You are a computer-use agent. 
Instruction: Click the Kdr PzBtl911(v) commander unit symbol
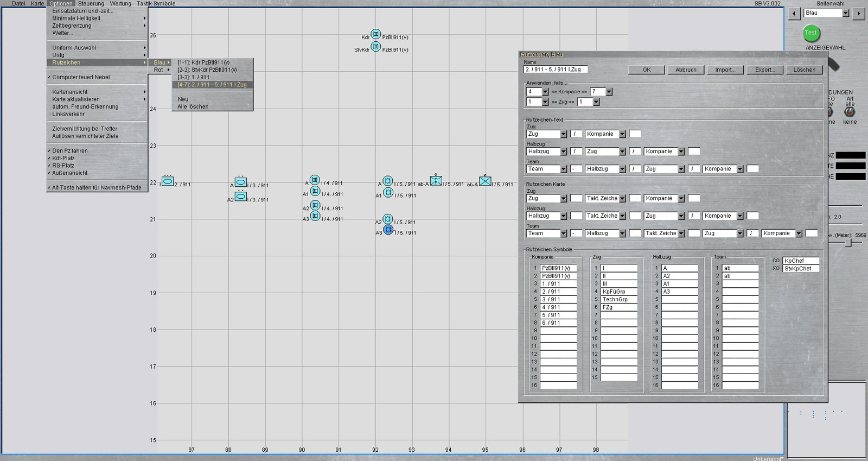[375, 34]
